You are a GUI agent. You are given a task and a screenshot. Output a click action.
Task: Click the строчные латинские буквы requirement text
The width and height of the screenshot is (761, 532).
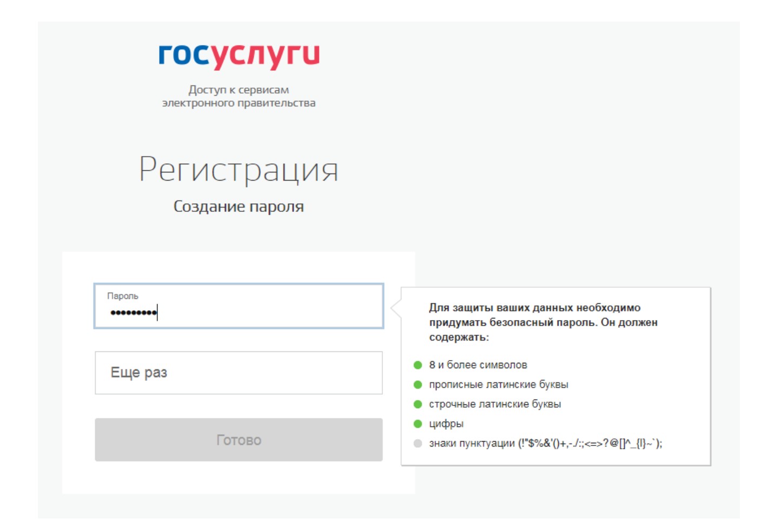tap(495, 404)
